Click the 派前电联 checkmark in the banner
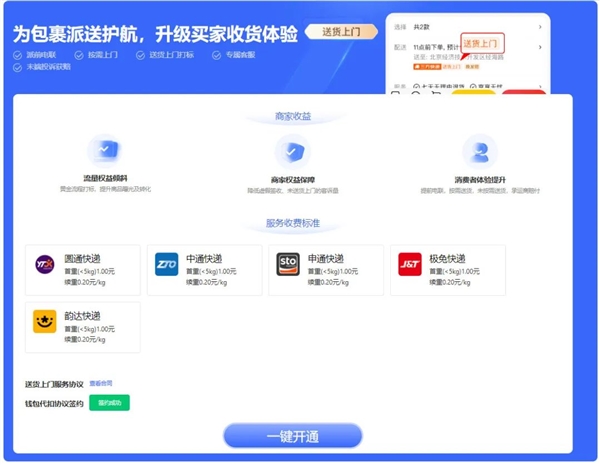This screenshot has width=600, height=465. point(18,54)
